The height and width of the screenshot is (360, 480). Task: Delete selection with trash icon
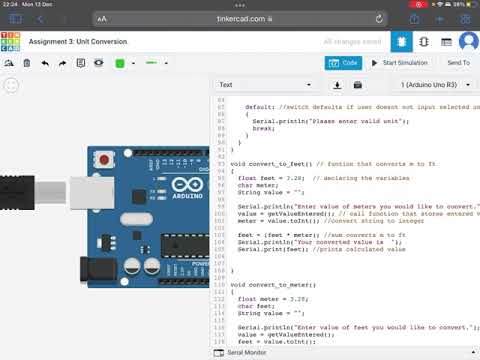[27, 63]
